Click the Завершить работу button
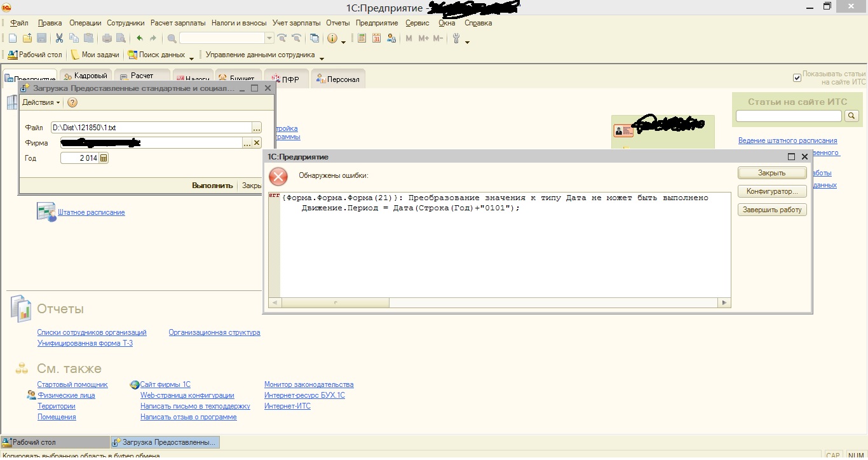Image resolution: width=868 pixels, height=460 pixels. click(x=772, y=210)
